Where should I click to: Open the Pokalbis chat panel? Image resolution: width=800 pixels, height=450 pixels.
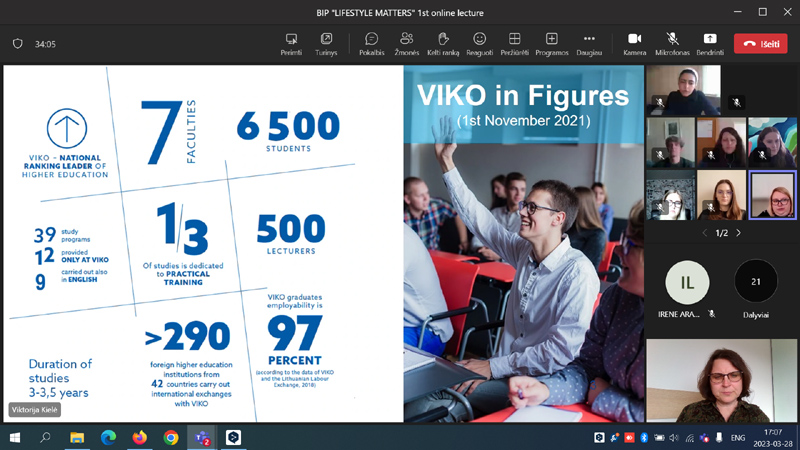click(x=371, y=44)
